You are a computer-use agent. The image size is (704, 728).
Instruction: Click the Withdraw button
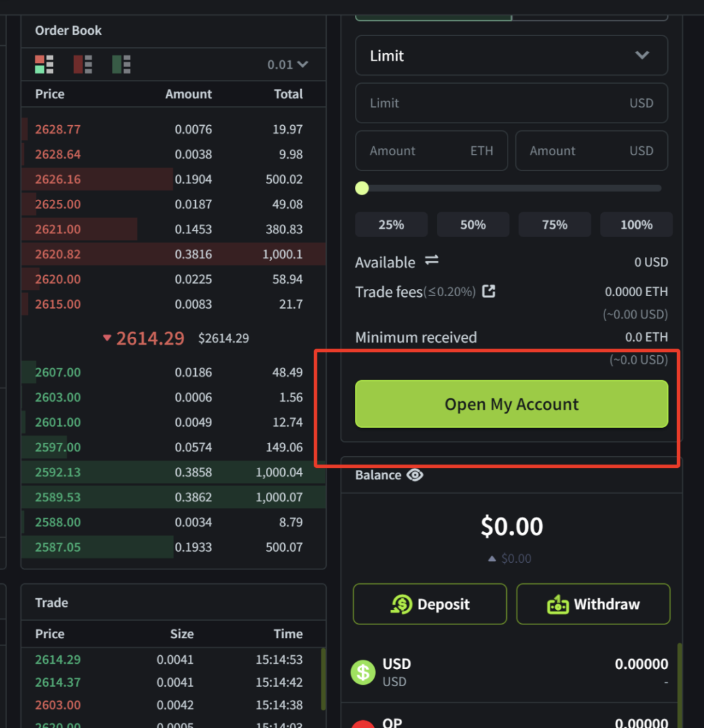[x=593, y=604]
